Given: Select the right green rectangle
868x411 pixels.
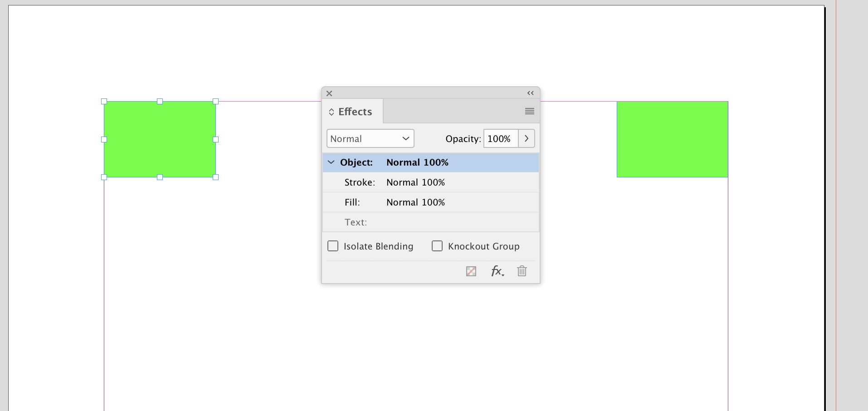Looking at the screenshot, I should click(672, 139).
